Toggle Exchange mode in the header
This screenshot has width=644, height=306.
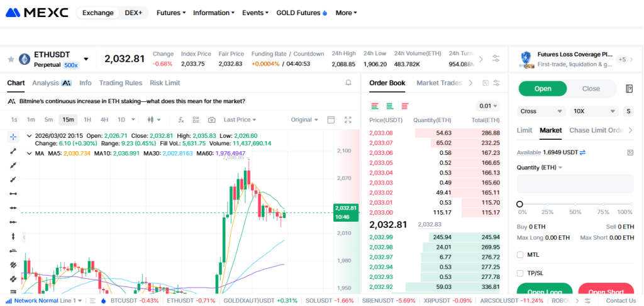point(97,13)
